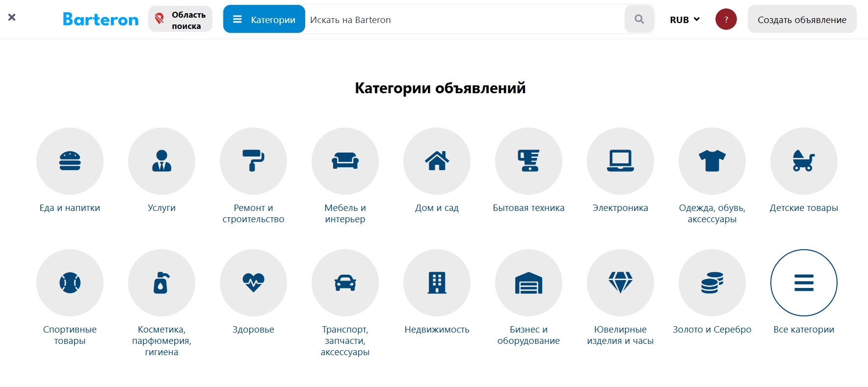
Task: Select the Бытовая техника appliance icon
Action: click(528, 161)
